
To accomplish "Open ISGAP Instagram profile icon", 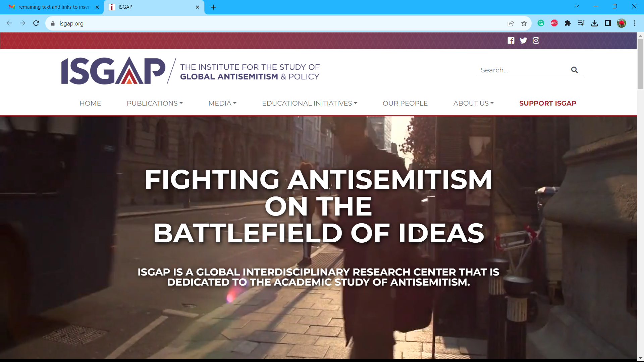I will [536, 41].
